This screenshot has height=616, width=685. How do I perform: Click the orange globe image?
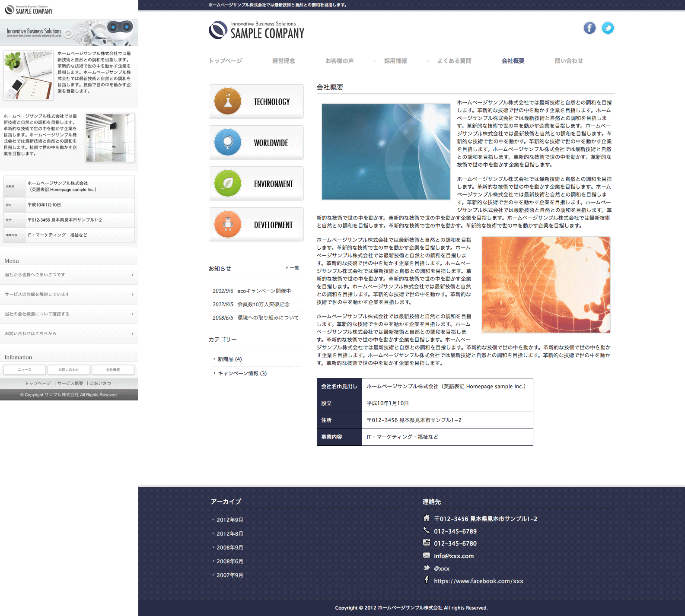pos(545,285)
